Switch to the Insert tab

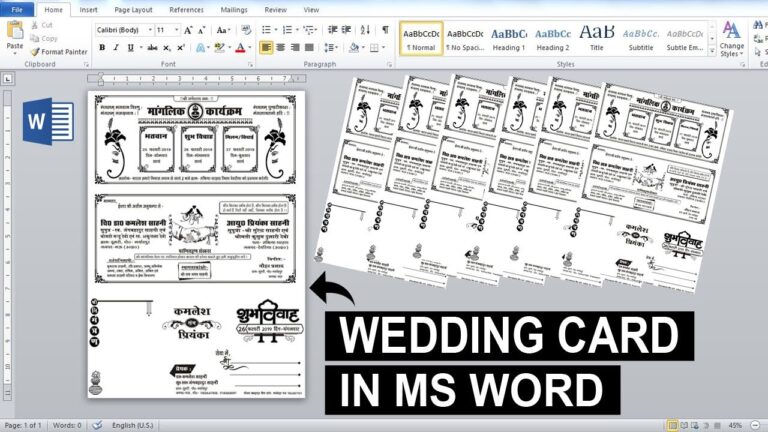tap(88, 9)
